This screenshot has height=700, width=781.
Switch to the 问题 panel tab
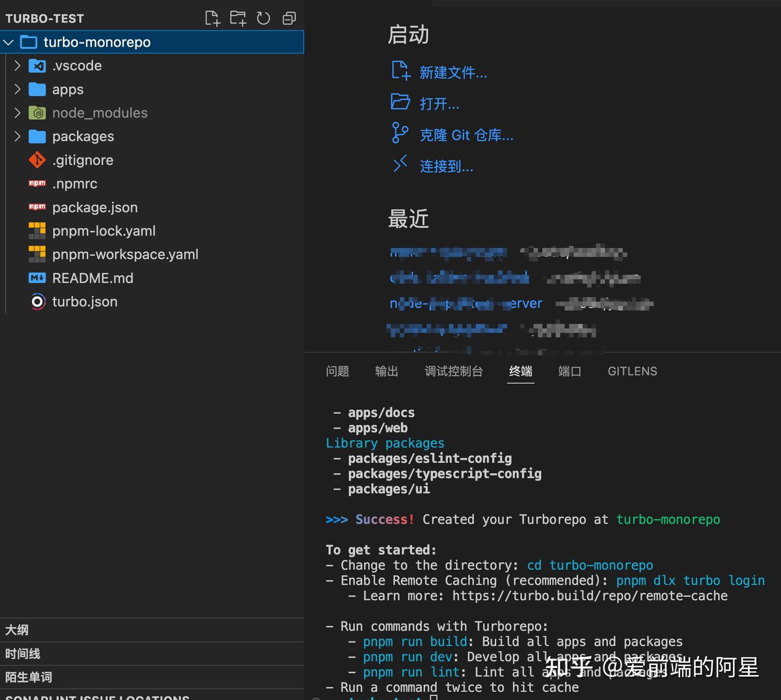coord(337,371)
